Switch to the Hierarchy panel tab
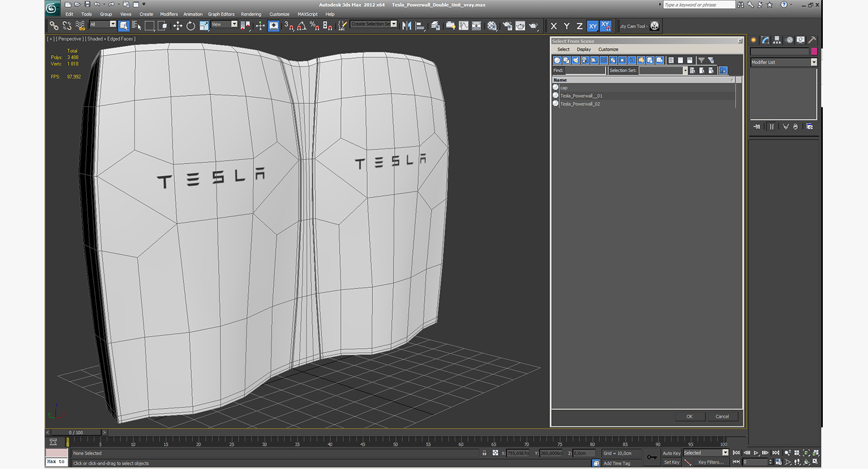The width and height of the screenshot is (868, 469). (x=777, y=40)
